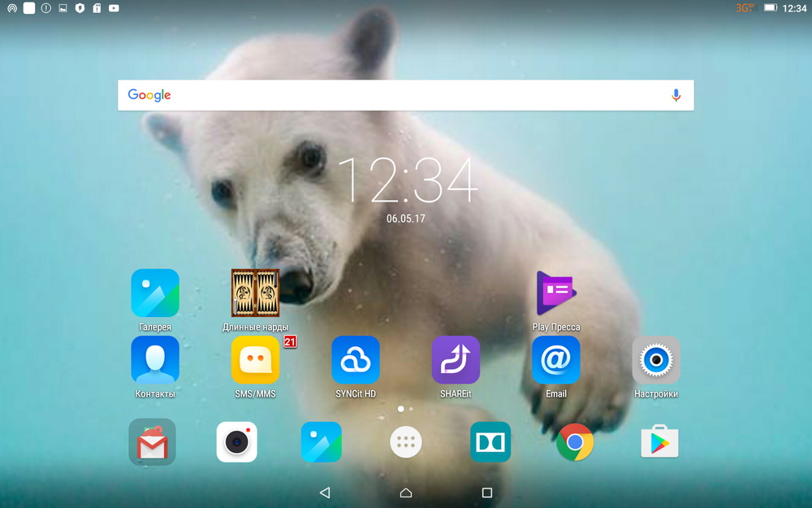
Task: Start voice search with microphone icon
Action: tap(676, 95)
